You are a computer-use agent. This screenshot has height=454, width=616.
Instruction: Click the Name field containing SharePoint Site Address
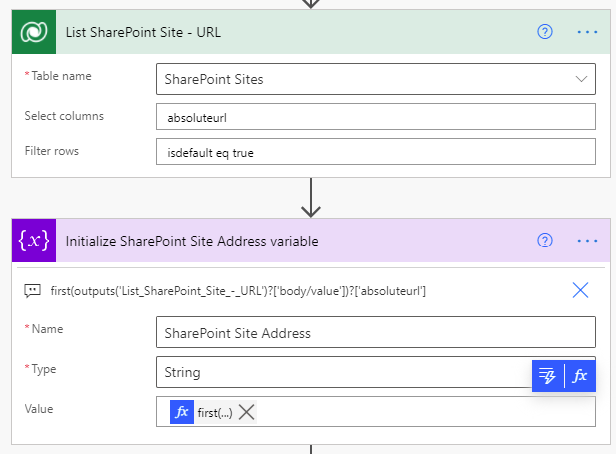pyautogui.click(x=376, y=332)
